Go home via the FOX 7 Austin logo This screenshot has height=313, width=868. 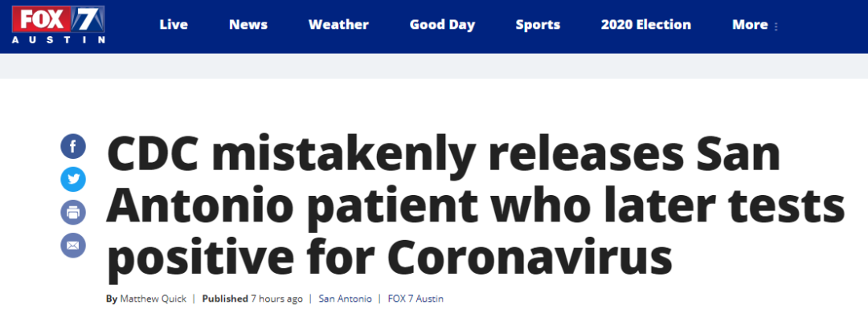point(58,25)
